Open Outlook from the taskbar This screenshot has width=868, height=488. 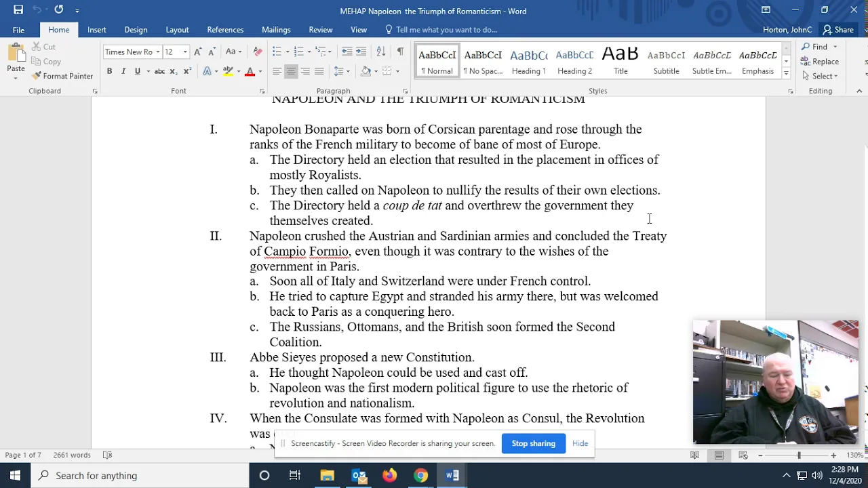coord(359,476)
